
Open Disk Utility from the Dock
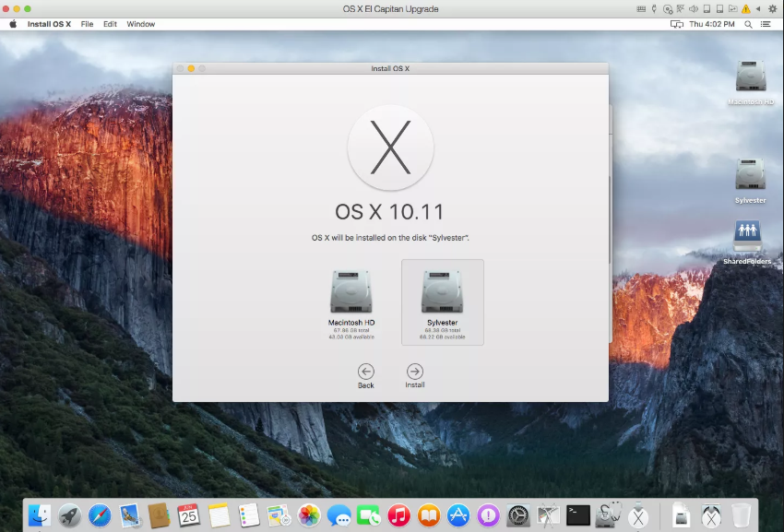pyautogui.click(x=608, y=515)
